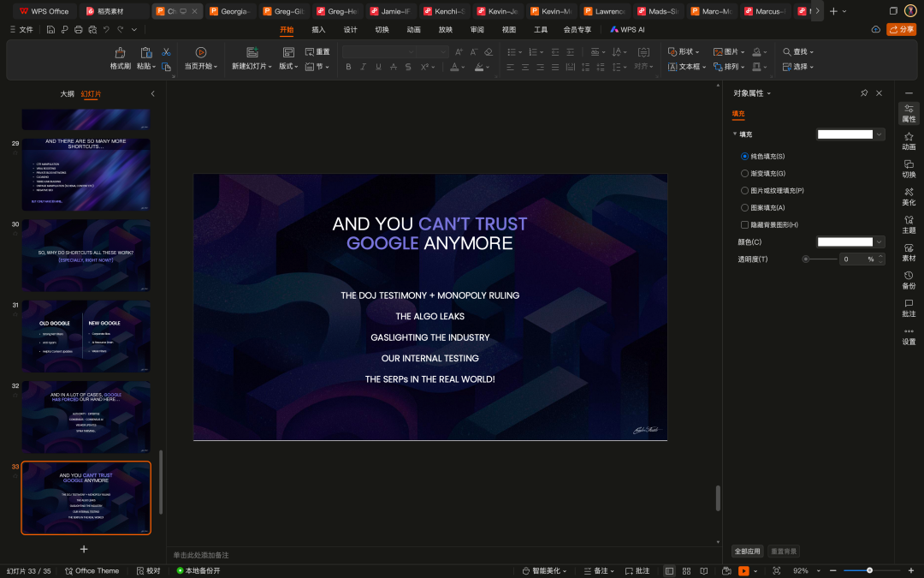Open the Insert (插入) ribbon tab
Image resolution: width=924 pixels, height=578 pixels.
click(x=318, y=29)
